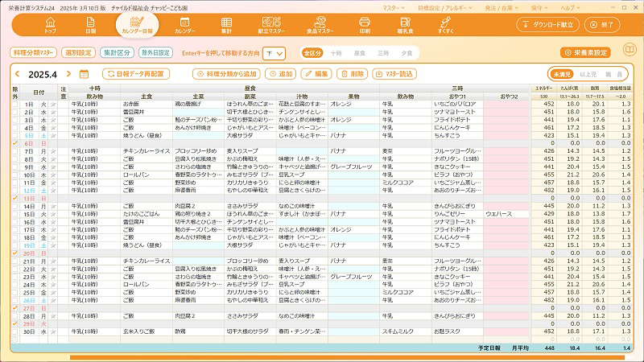Click the 日報データ再配置 button

136,74
